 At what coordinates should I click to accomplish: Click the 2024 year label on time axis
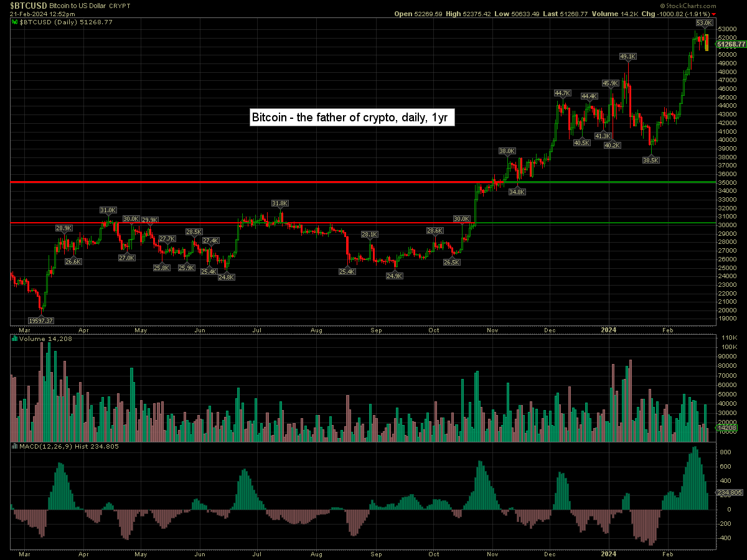pyautogui.click(x=608, y=330)
